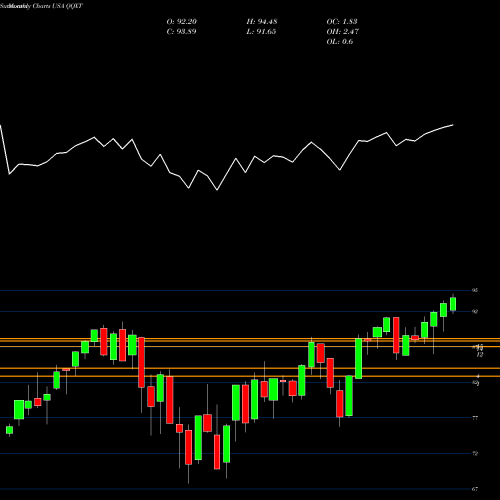The width and height of the screenshot is (500, 500).
Task: Click the 67 price axis label
Action: click(475, 489)
